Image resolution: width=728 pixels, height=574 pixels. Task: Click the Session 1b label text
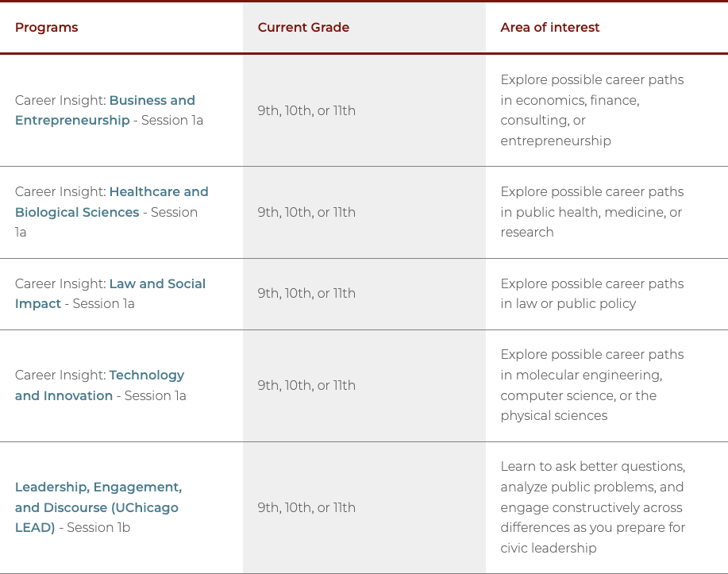click(100, 528)
